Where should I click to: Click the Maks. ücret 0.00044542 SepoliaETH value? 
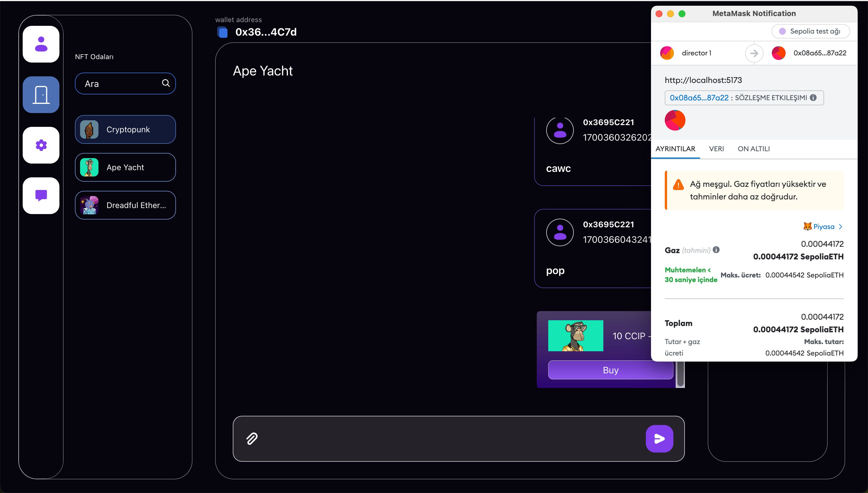pos(804,275)
